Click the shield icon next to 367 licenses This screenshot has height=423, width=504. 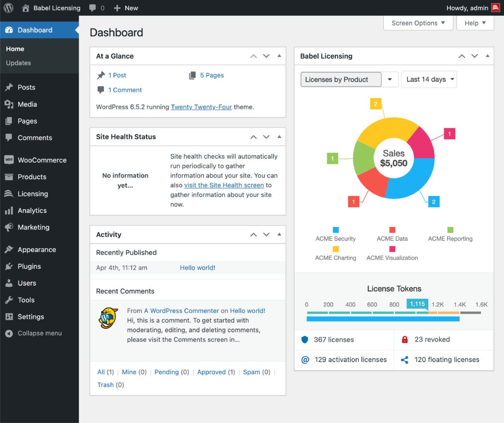305,339
